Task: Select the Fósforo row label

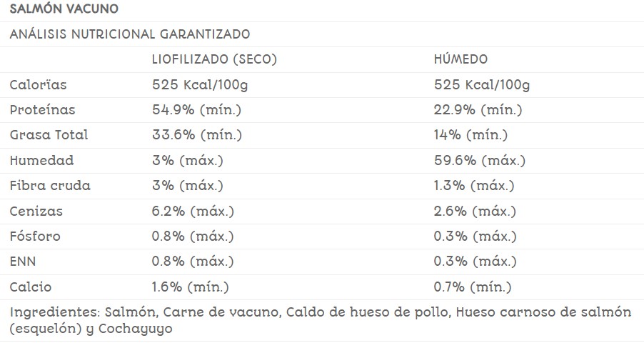Action: click(35, 237)
